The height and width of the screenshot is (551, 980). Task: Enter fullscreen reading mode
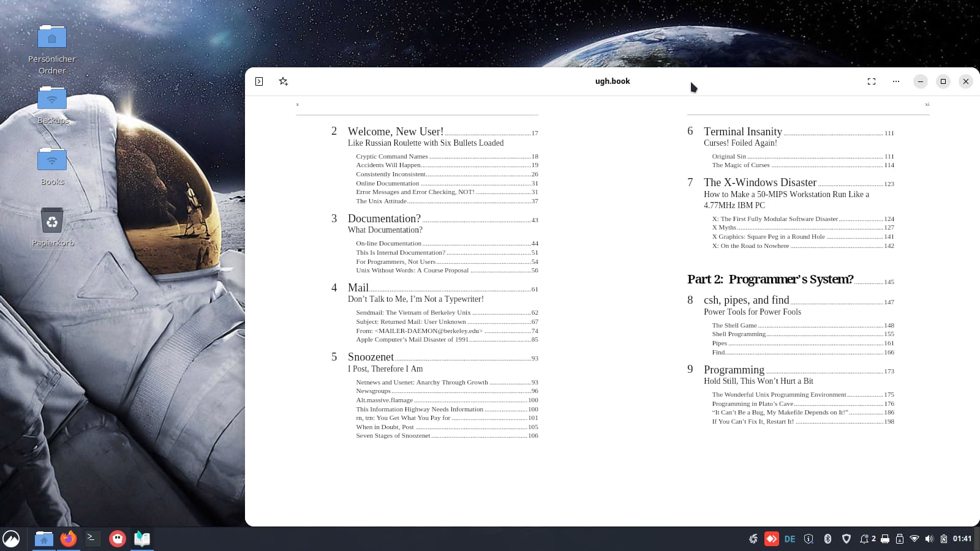coord(872,81)
